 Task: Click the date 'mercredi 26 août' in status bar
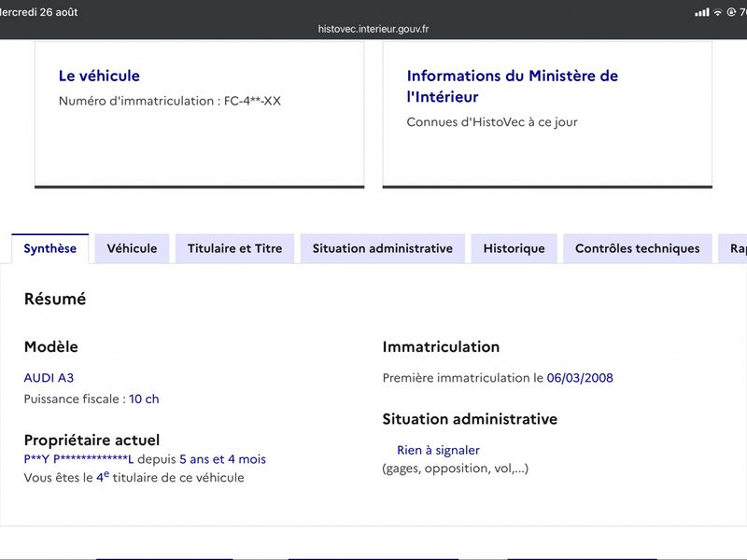(39, 12)
